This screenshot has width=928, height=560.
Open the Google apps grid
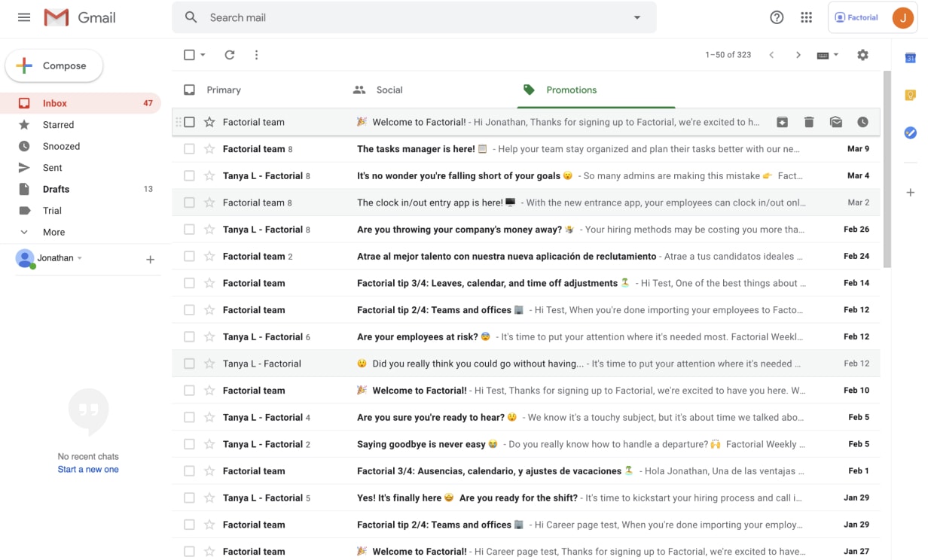pyautogui.click(x=807, y=17)
